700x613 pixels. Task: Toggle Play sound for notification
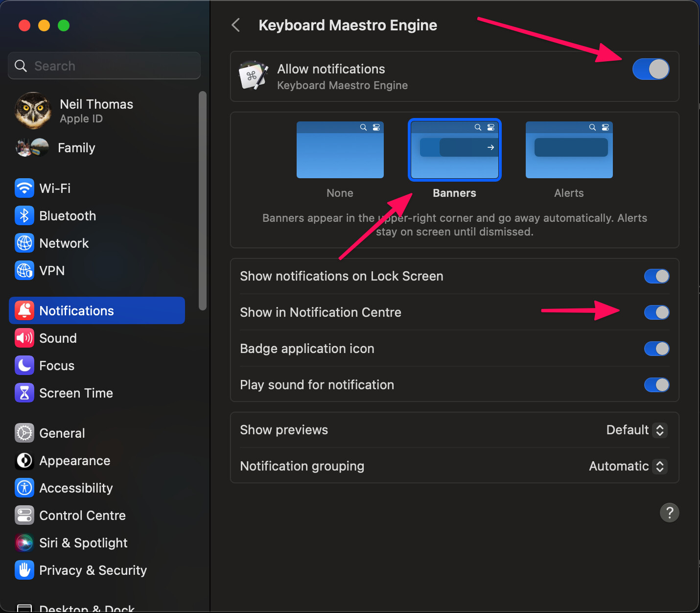[656, 385]
